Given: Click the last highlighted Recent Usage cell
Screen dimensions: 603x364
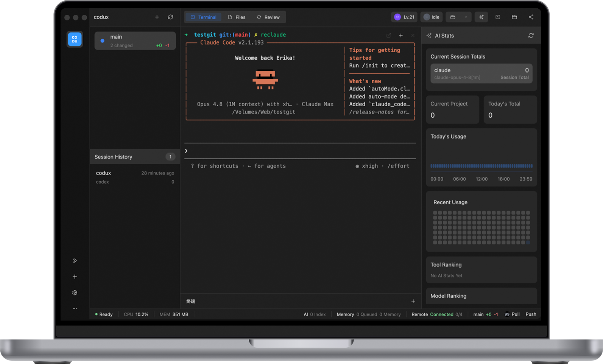Looking at the screenshot, I should pyautogui.click(x=528, y=242).
